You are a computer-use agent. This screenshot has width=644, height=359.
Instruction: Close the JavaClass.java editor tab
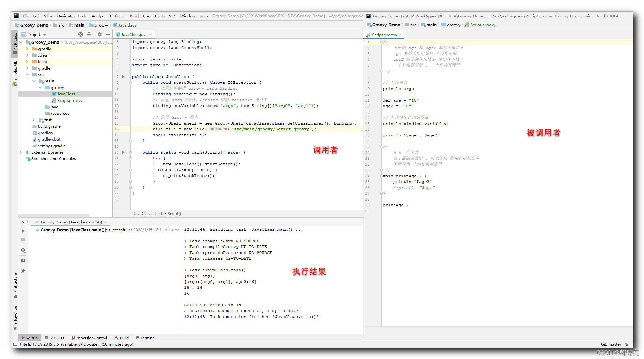[x=151, y=34]
